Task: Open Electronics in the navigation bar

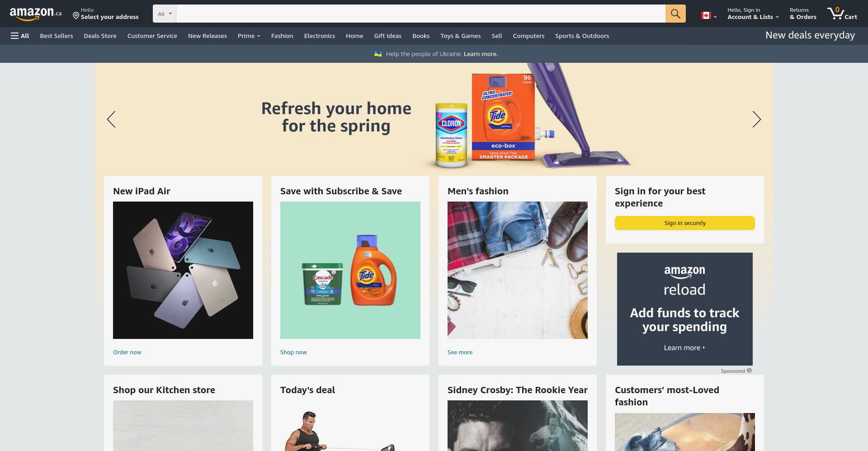Action: pyautogui.click(x=320, y=36)
